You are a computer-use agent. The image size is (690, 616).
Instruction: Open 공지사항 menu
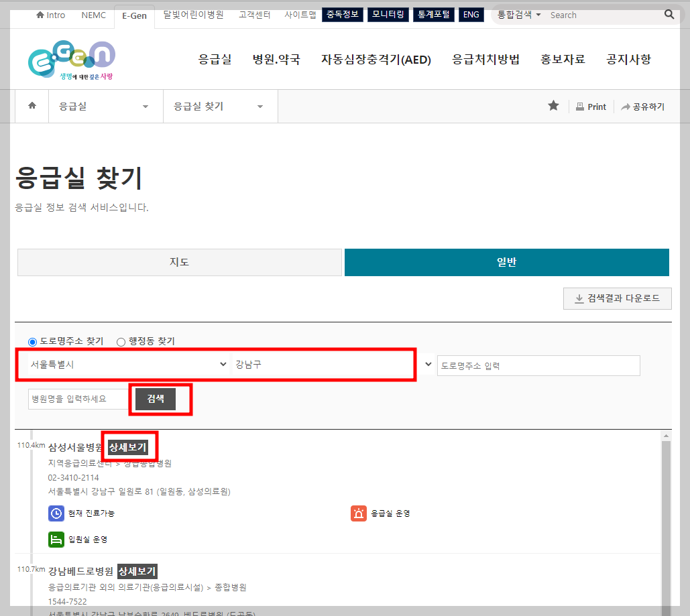click(x=628, y=59)
